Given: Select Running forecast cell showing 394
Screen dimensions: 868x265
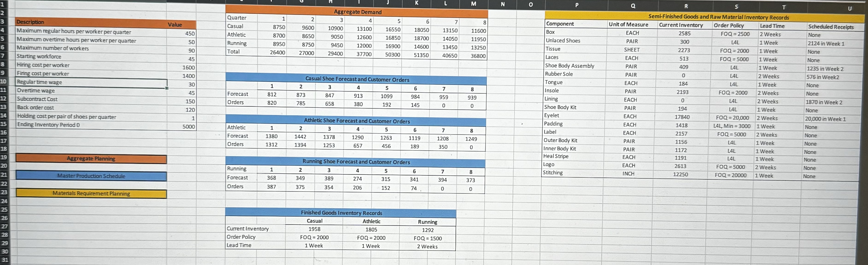Looking at the screenshot, I should coord(442,180).
